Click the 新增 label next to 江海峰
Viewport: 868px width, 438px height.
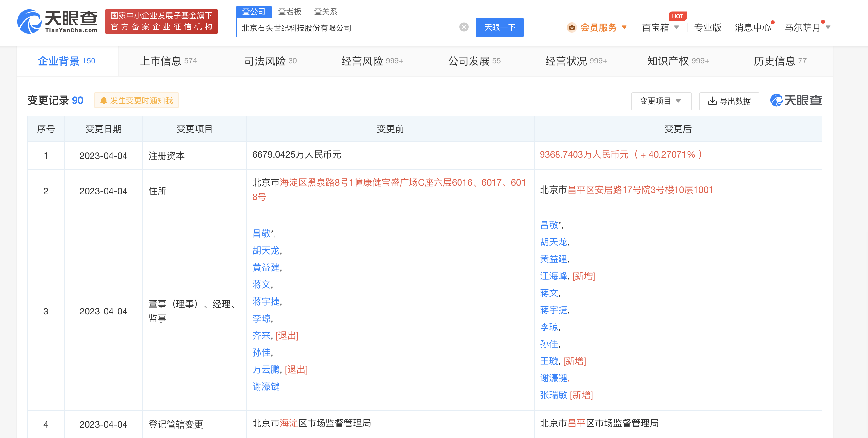pos(584,276)
